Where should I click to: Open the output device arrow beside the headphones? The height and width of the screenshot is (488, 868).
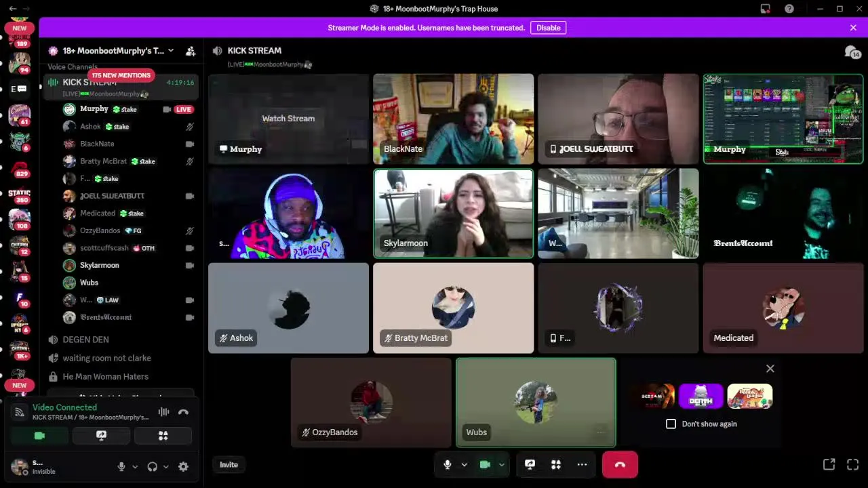point(165,466)
